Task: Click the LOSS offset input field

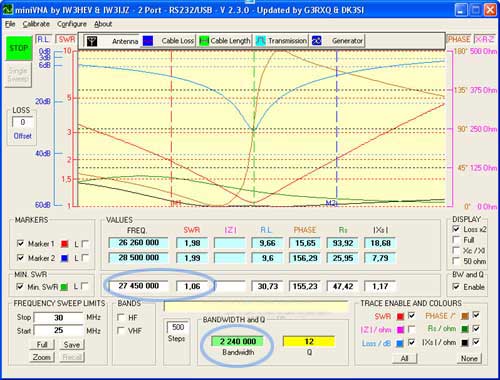Action: click(x=22, y=122)
